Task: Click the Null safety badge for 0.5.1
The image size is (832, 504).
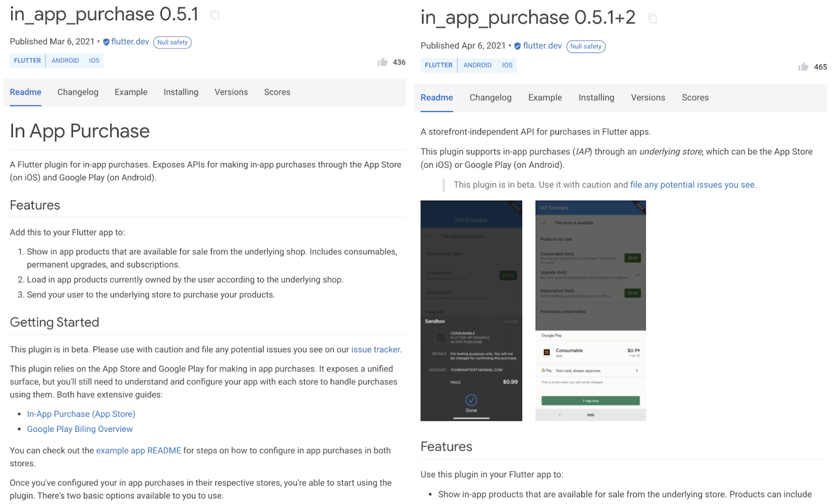Action: point(172,42)
